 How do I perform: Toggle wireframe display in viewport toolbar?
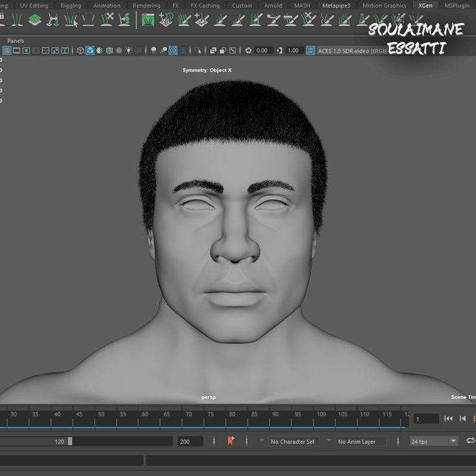80,50
